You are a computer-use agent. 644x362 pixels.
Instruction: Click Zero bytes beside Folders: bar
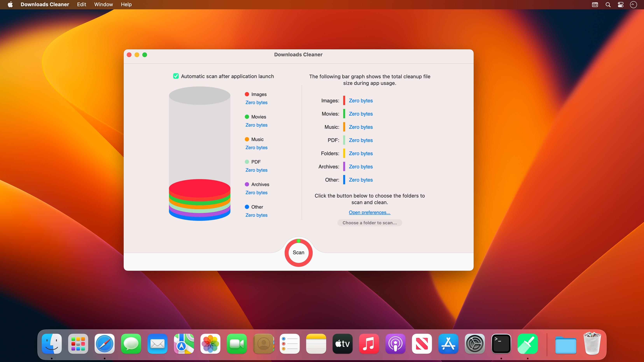361,154
